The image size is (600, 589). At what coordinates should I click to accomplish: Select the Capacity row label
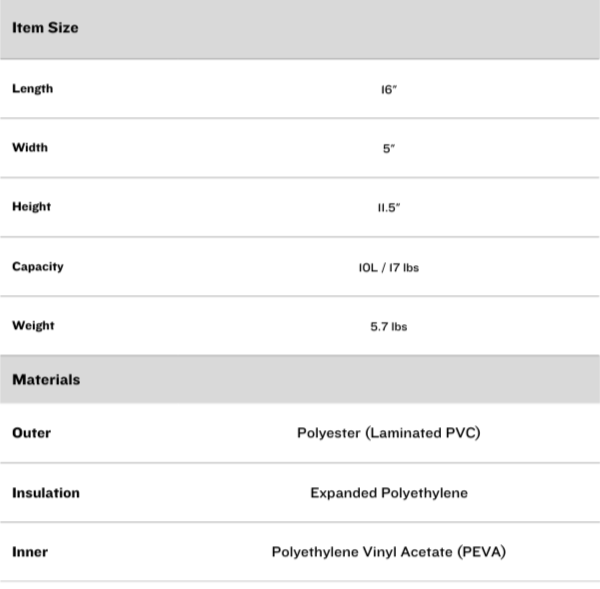(37, 266)
